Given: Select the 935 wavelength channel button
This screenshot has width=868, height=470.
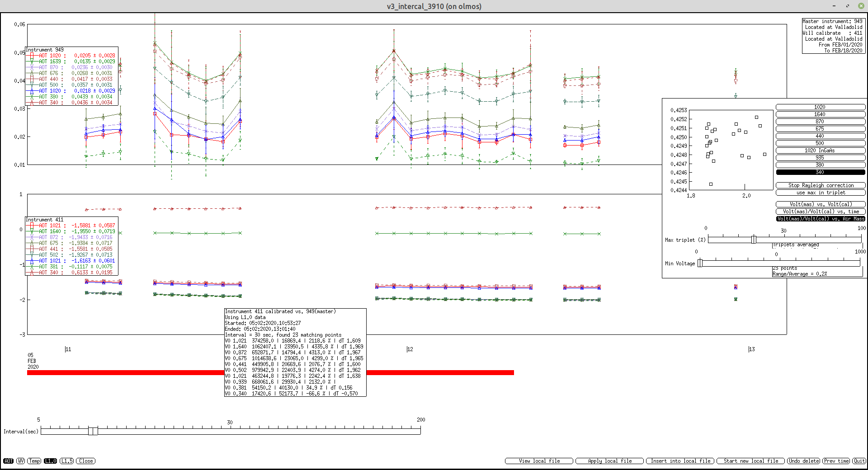Looking at the screenshot, I should point(820,158).
